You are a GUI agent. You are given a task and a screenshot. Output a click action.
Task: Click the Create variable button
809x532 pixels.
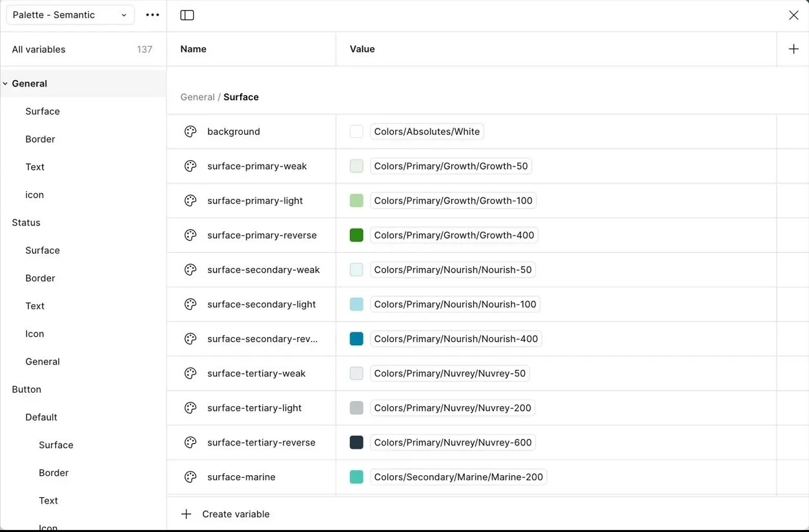click(x=225, y=514)
